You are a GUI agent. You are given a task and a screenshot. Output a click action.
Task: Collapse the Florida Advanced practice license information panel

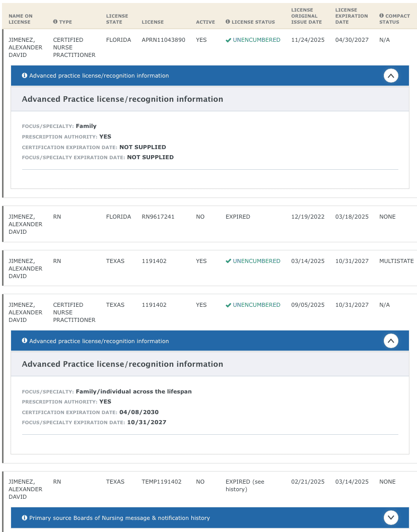[391, 75]
